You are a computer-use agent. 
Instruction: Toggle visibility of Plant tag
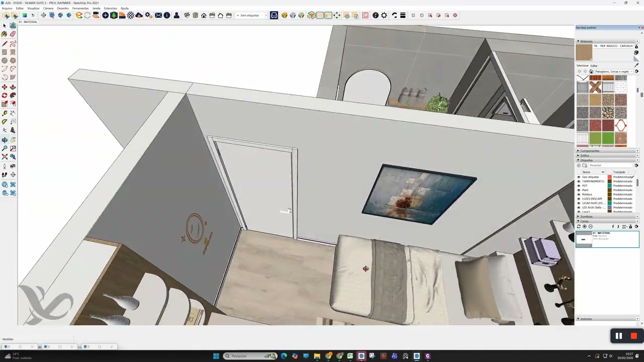click(x=579, y=190)
